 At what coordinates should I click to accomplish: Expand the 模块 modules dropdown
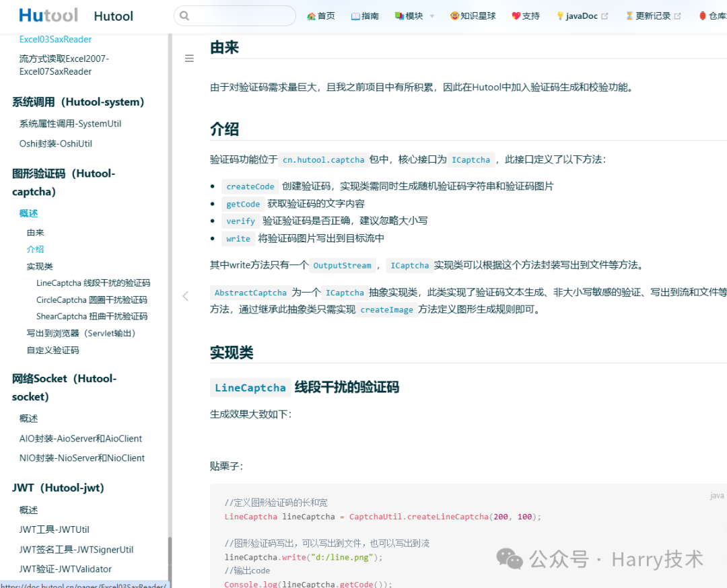click(415, 15)
